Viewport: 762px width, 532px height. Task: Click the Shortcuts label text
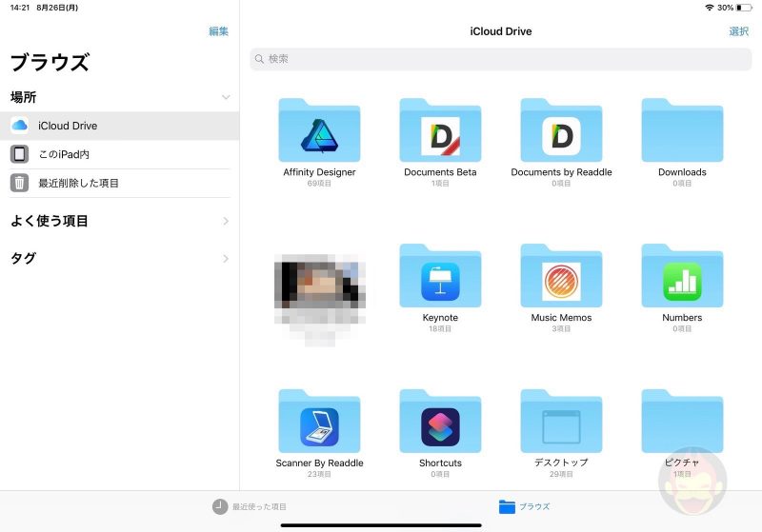tap(440, 463)
